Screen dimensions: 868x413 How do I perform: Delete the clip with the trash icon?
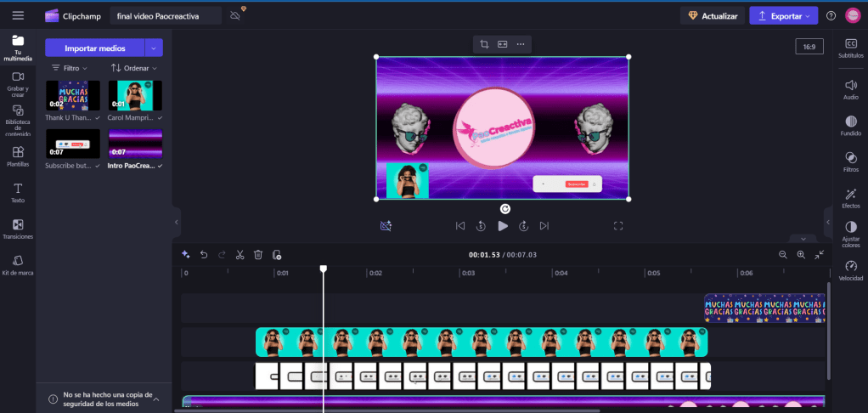tap(258, 254)
